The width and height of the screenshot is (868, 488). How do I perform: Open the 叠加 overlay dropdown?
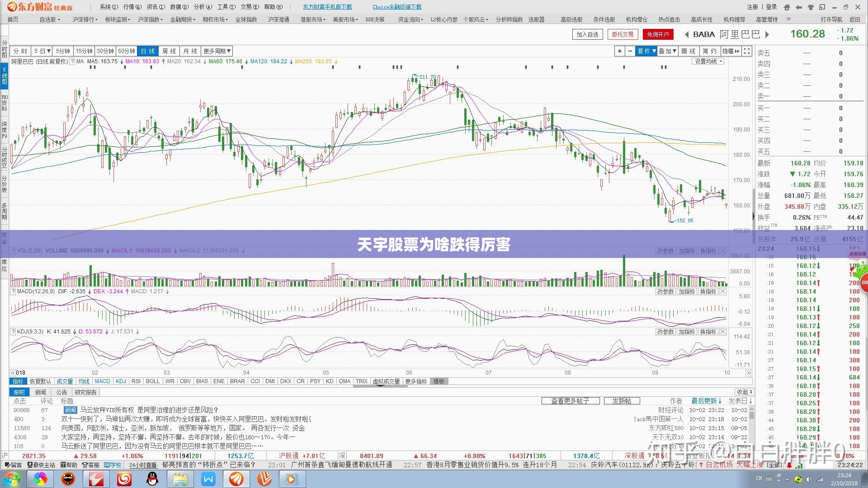(x=668, y=51)
